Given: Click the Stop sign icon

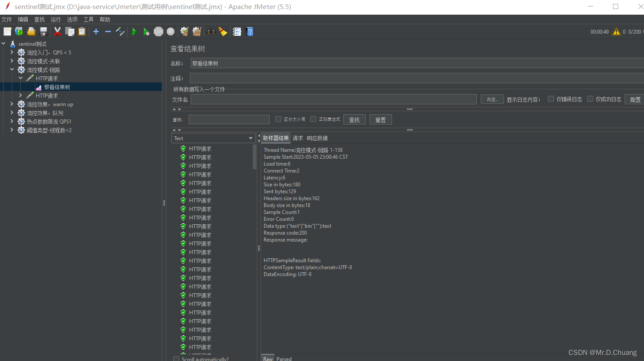Looking at the screenshot, I should 159,31.
